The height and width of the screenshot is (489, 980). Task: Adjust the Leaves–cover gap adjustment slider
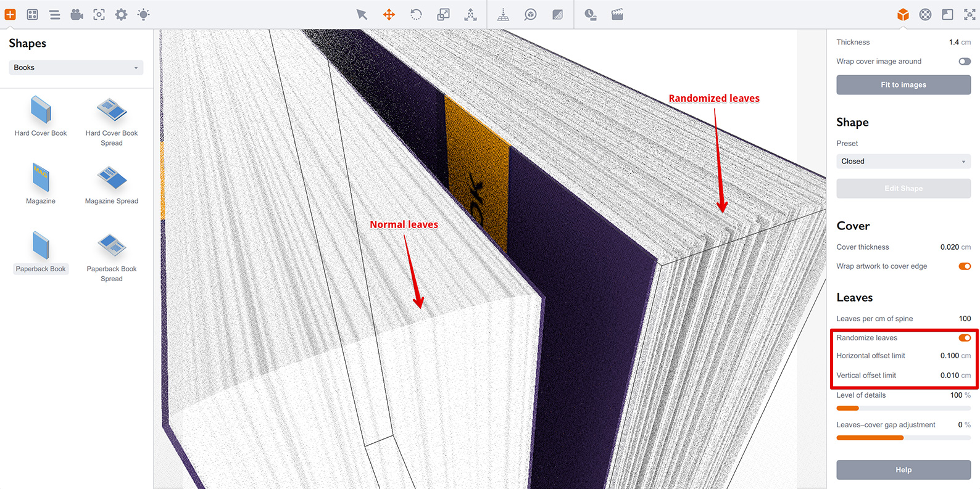903,437
